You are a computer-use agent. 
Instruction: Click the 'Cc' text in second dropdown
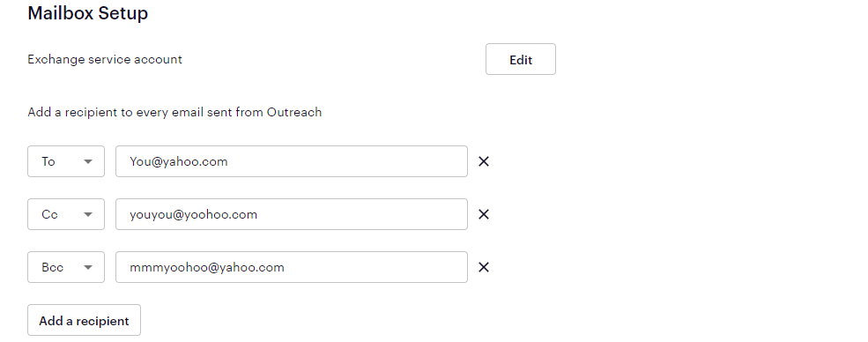pyautogui.click(x=50, y=214)
